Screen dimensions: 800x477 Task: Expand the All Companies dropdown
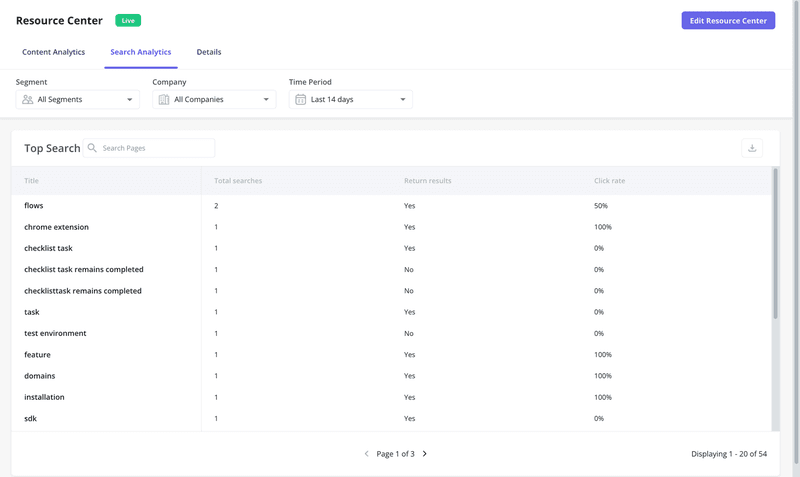[x=214, y=100]
